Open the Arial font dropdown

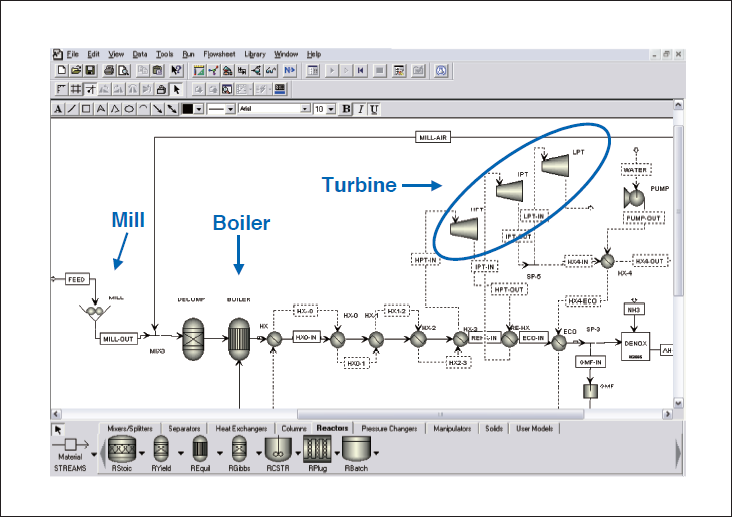(x=304, y=108)
